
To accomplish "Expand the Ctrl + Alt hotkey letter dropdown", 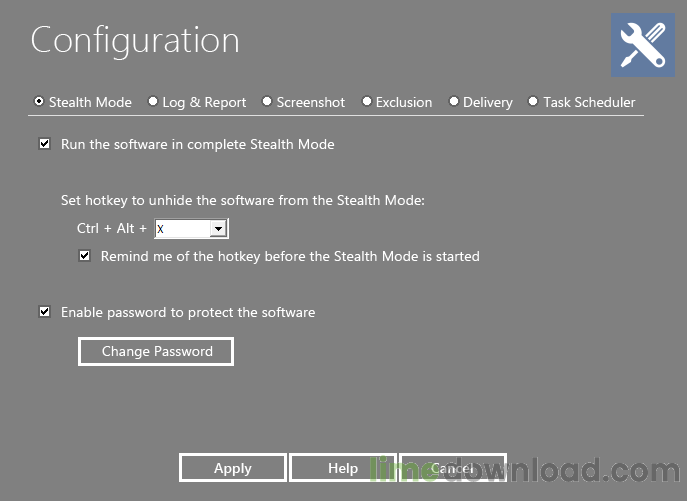I will click(218, 228).
